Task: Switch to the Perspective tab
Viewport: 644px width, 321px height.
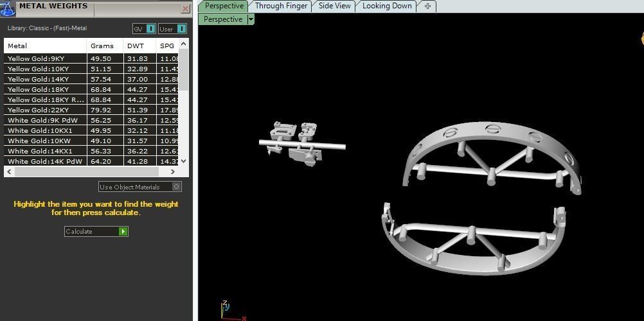Action: (224, 6)
